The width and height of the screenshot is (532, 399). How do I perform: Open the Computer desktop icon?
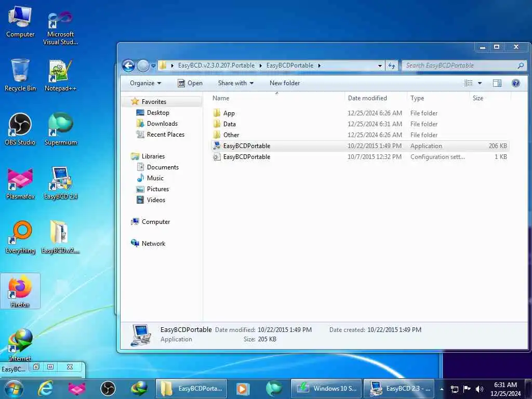click(20, 22)
